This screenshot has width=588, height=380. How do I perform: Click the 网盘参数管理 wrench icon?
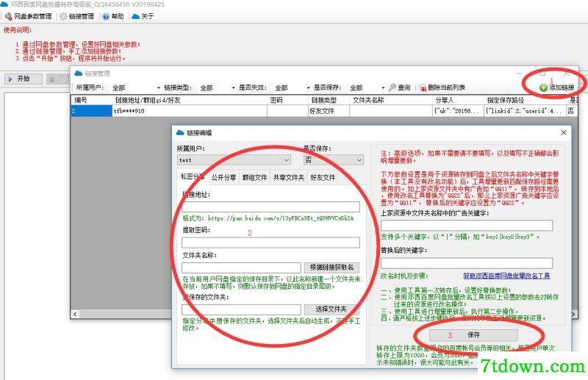9,16
